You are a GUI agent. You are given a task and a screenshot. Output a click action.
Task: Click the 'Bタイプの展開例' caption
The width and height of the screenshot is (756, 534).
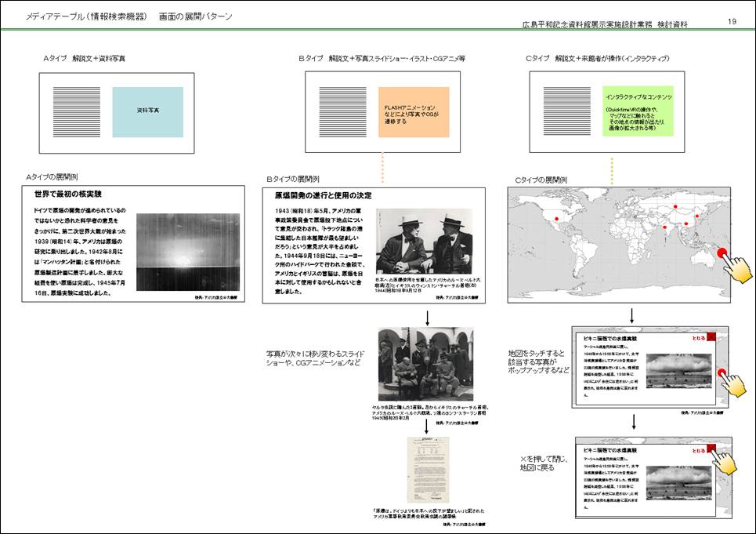coord(293,179)
